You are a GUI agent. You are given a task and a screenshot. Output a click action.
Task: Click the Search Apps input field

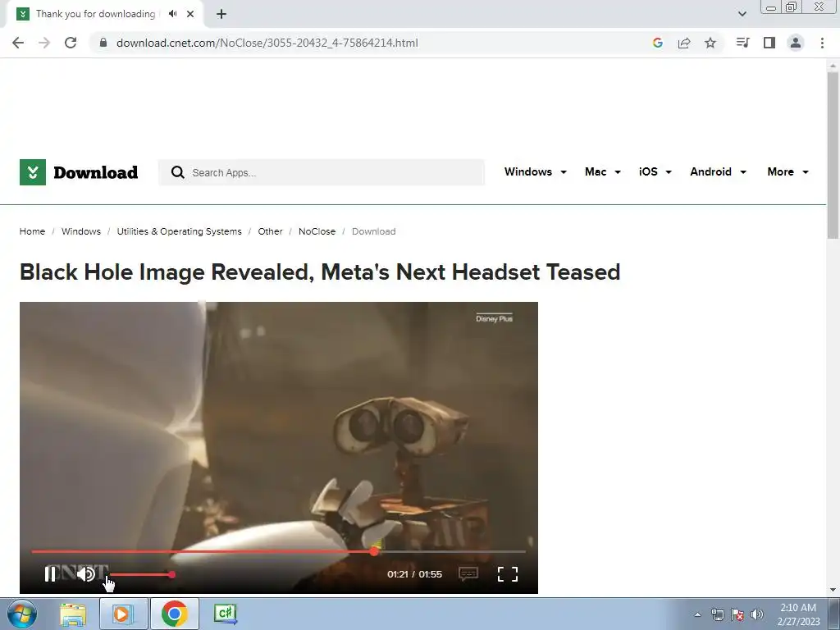(x=322, y=172)
